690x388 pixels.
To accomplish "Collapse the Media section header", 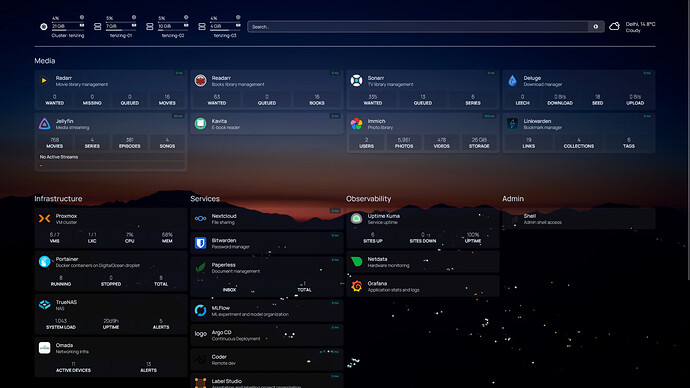I will point(44,61).
